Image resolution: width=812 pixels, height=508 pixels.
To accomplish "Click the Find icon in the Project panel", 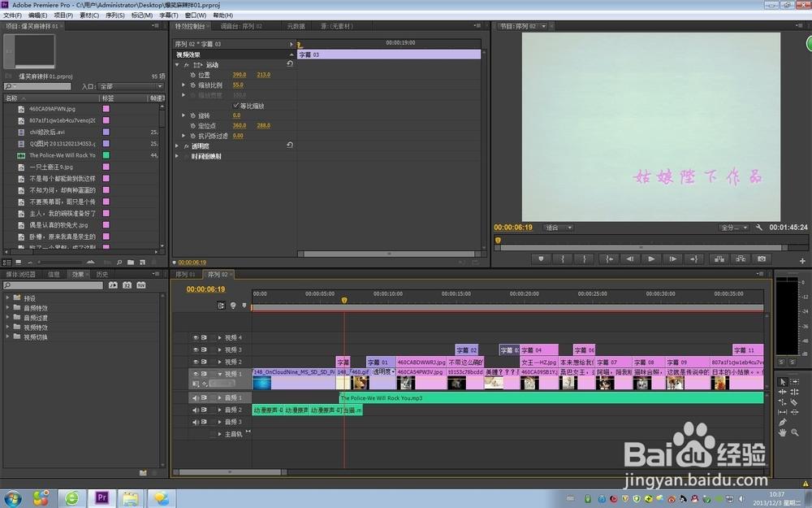I will click(119, 263).
